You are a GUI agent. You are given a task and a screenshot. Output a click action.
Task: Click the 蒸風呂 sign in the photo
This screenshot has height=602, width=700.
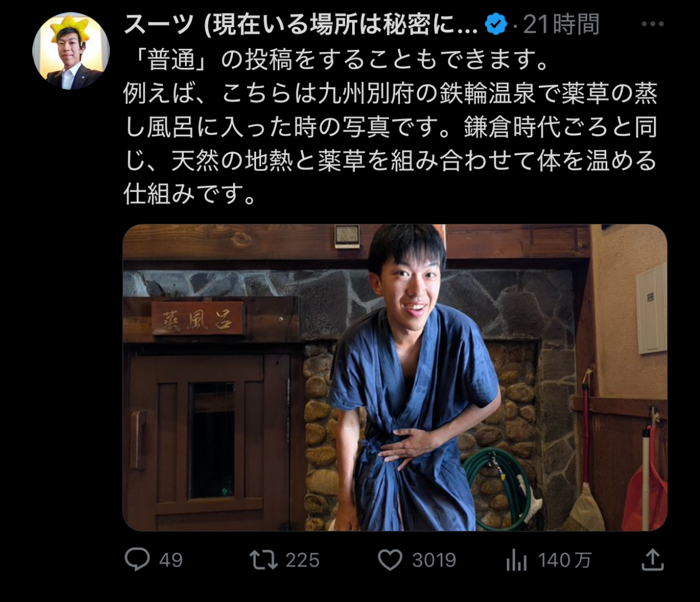(197, 319)
